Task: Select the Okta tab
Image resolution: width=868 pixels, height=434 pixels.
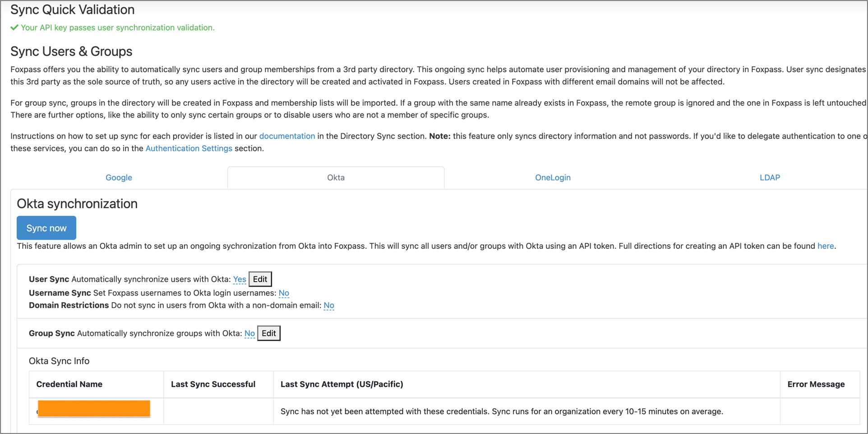Action: pos(336,178)
